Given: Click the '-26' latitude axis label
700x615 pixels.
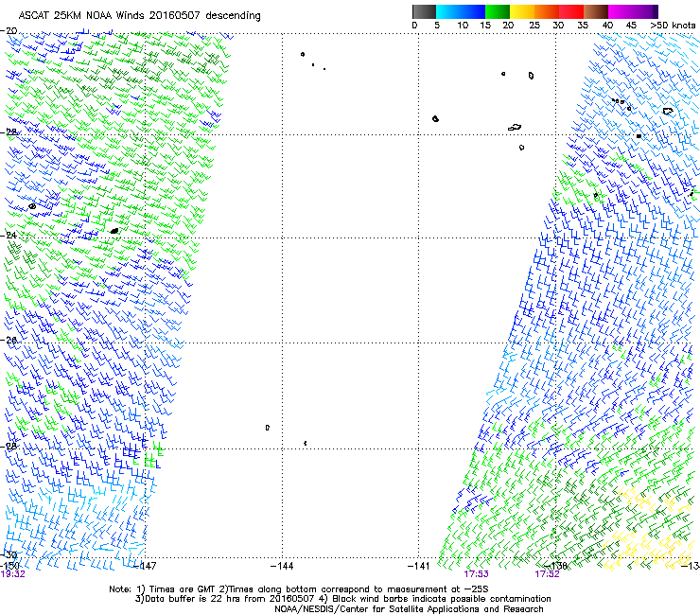Looking at the screenshot, I should (x=9, y=340).
